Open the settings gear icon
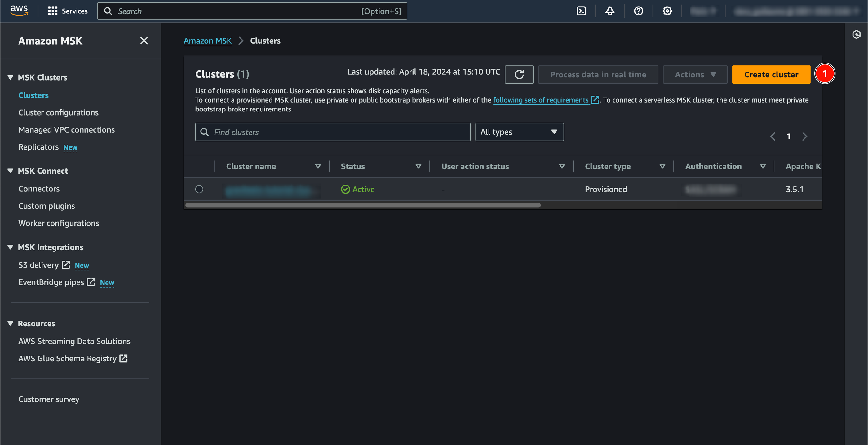Image resolution: width=868 pixels, height=445 pixels. (667, 11)
